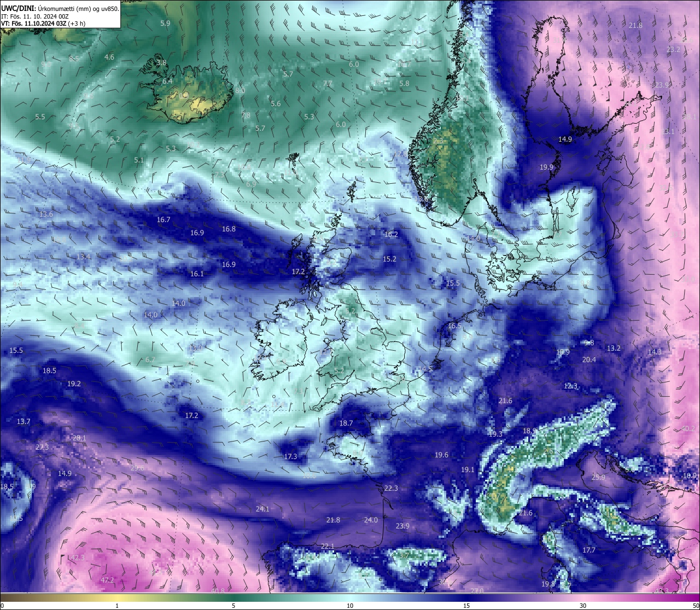Click the 5.8 value in the Norwegian Sea
This screenshot has height=610, width=700.
pos(404,83)
